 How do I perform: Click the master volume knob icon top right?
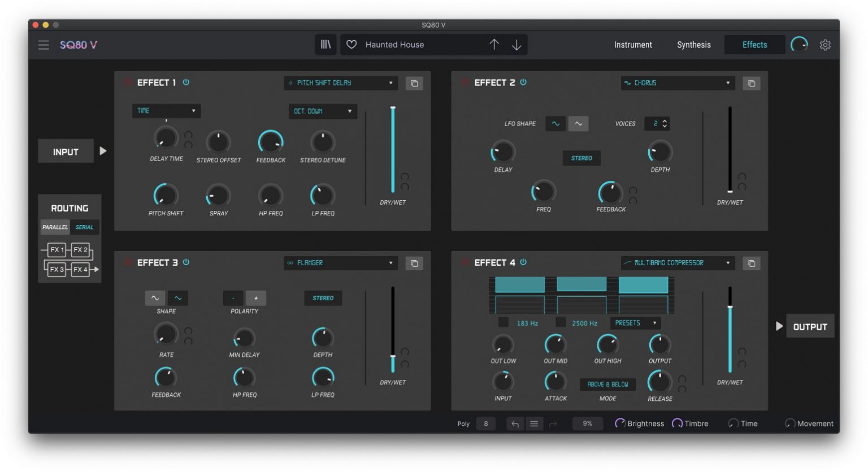(x=800, y=44)
